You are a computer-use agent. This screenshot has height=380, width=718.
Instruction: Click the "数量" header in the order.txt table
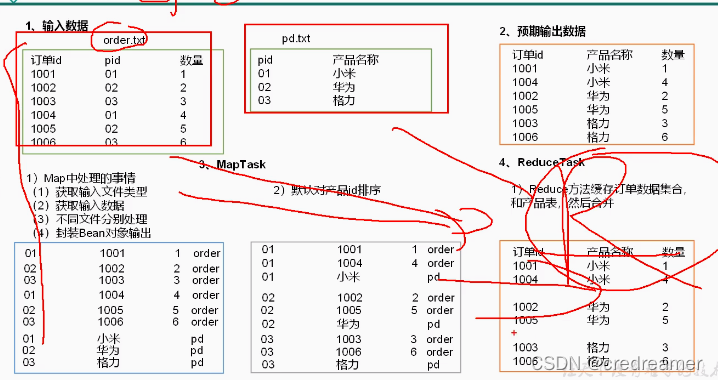pos(191,60)
